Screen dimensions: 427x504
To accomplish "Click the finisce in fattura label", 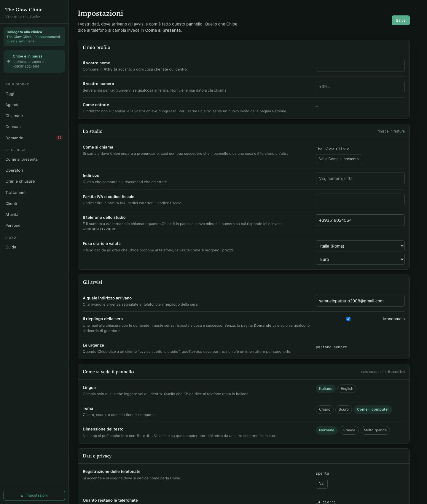I will click(391, 131).
